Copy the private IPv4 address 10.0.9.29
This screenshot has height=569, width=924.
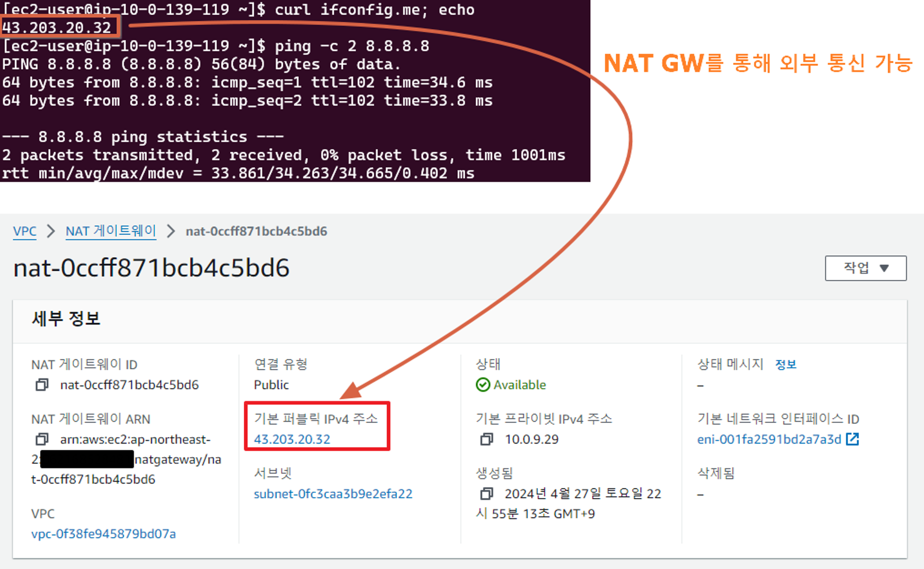coord(487,439)
